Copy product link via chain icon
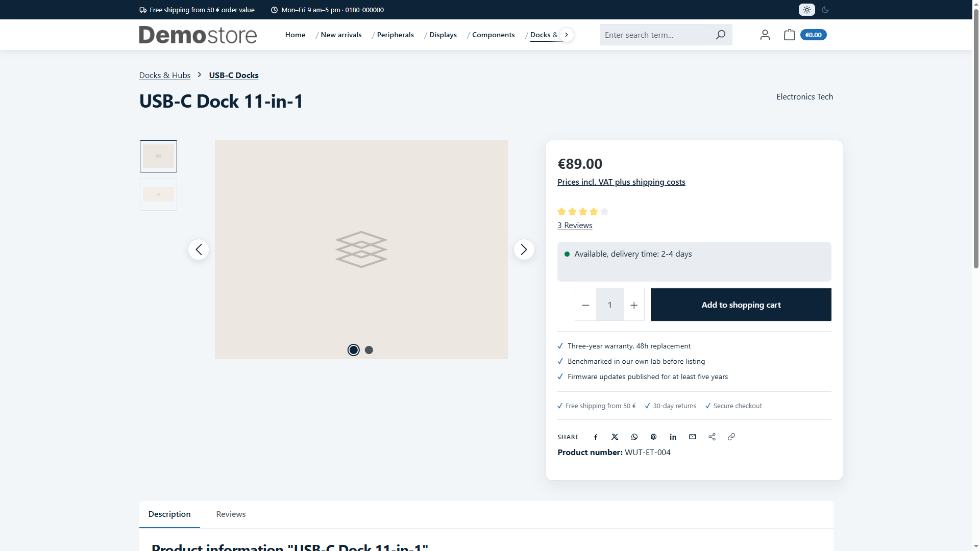 click(731, 437)
